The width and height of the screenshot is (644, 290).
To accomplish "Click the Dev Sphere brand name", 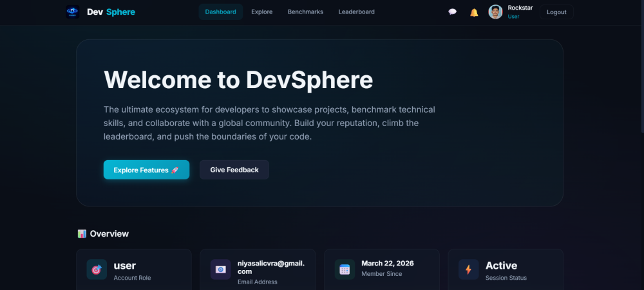I will [111, 12].
